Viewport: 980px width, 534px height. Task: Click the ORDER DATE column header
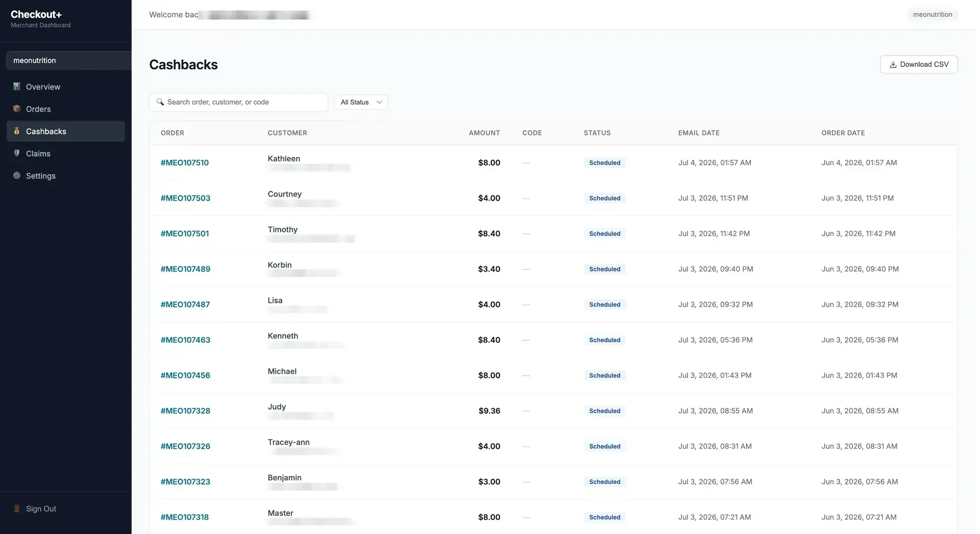tap(843, 133)
